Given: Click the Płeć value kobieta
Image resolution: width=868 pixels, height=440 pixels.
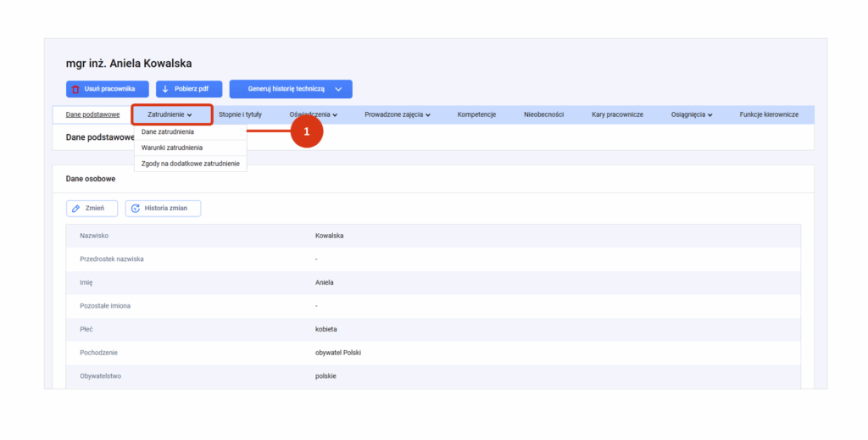Looking at the screenshot, I should [x=326, y=329].
